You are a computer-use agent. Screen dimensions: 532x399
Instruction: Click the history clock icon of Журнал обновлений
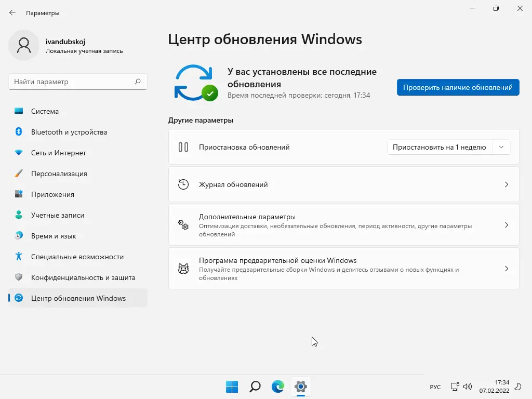(183, 184)
